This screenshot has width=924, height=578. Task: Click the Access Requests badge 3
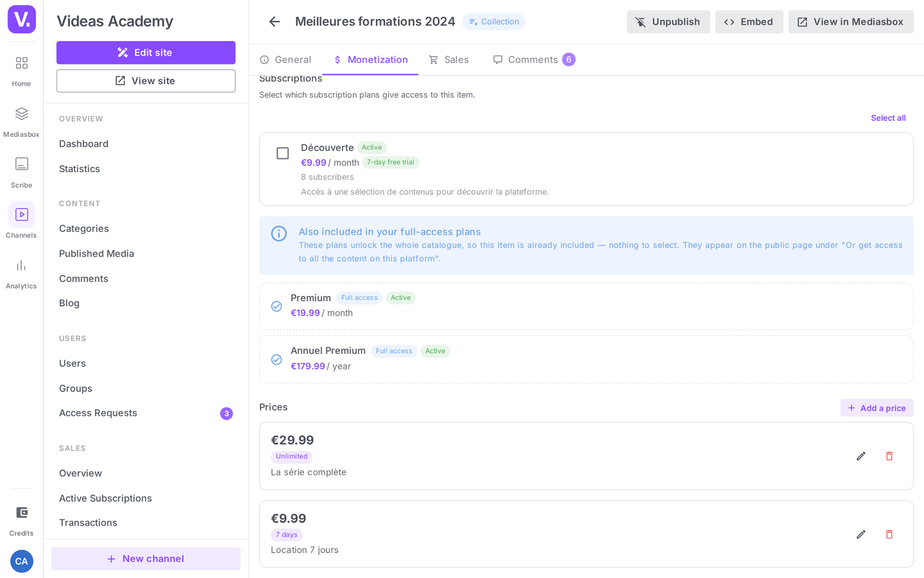point(226,413)
